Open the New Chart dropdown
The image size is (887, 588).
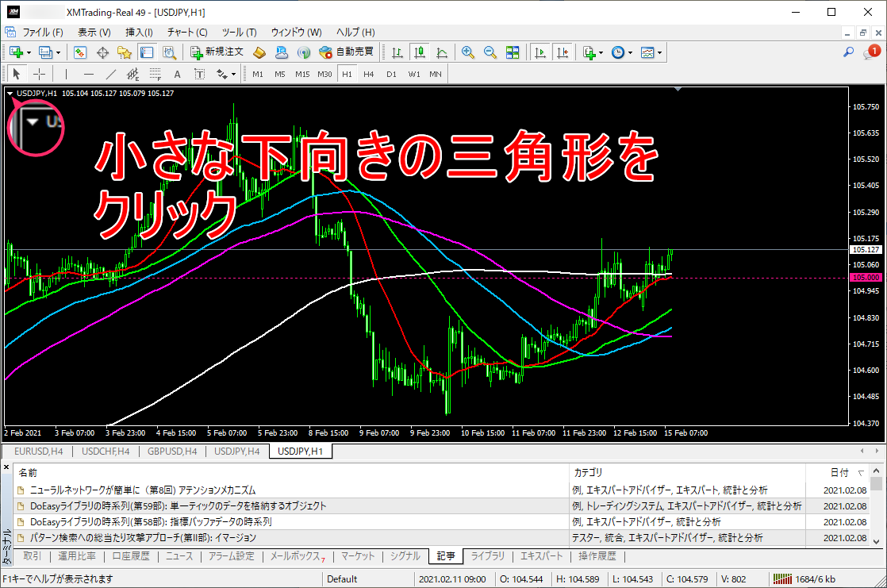coord(19,52)
